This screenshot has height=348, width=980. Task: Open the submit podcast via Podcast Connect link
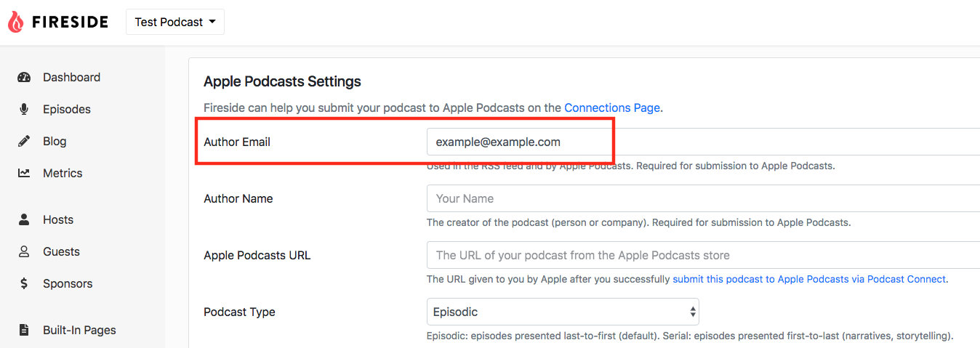[x=809, y=279]
